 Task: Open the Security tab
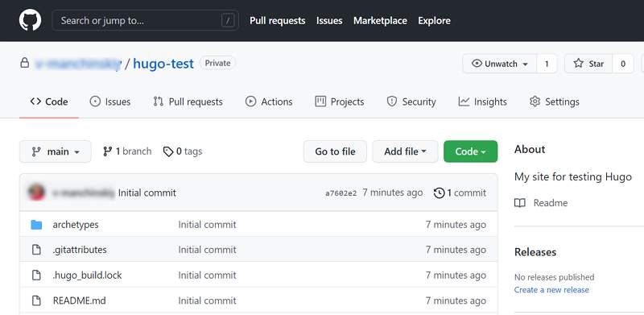(411, 102)
